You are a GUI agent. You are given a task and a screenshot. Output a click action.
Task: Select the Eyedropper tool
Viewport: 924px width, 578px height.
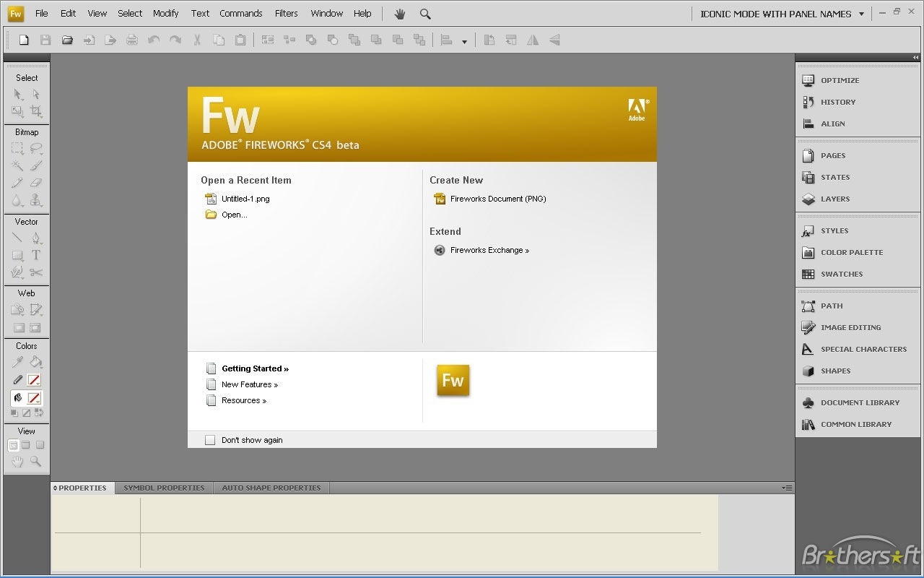[x=17, y=363]
